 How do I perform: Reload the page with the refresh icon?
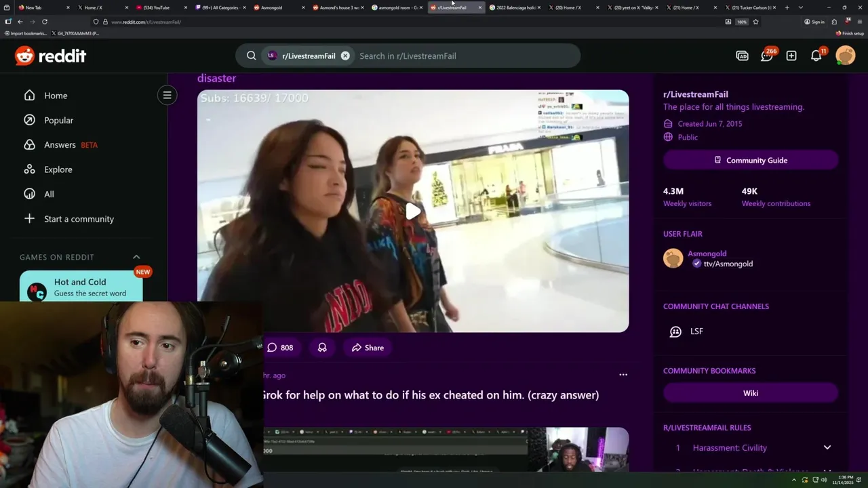coord(45,22)
